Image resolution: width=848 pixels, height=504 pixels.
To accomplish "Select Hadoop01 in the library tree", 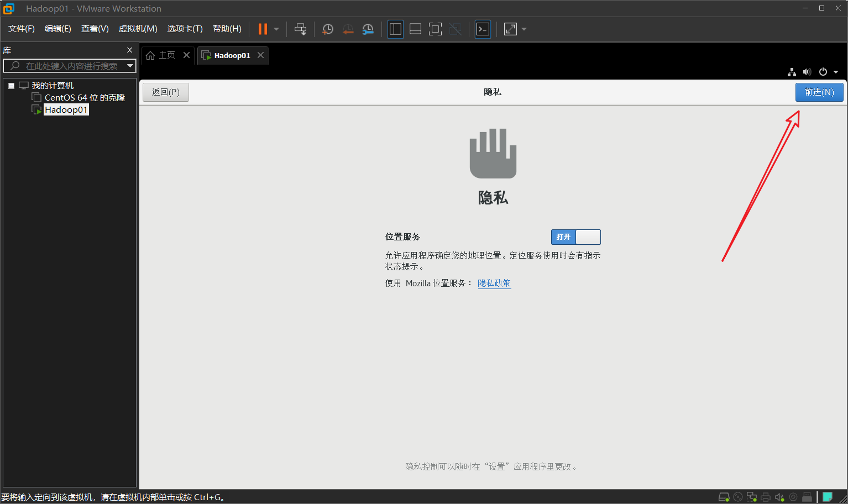I will pyautogui.click(x=66, y=110).
